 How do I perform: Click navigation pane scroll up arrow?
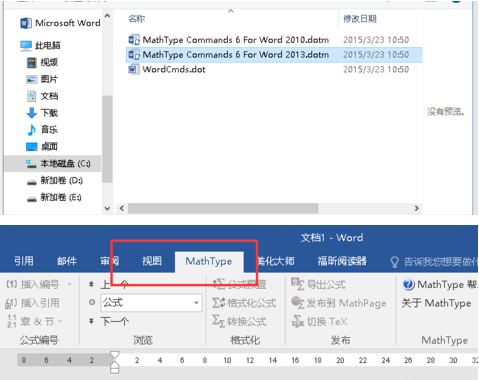coord(107,16)
